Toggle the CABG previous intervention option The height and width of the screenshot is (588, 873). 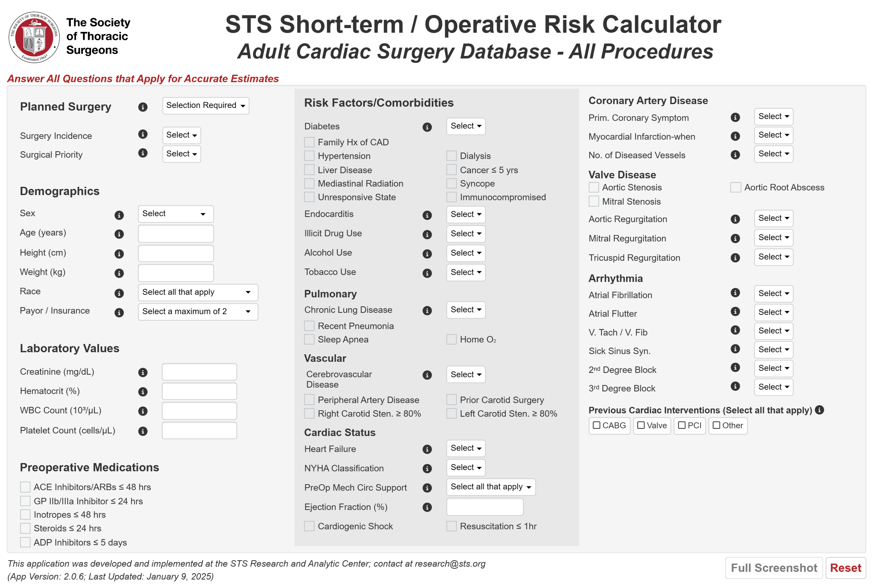tap(609, 426)
